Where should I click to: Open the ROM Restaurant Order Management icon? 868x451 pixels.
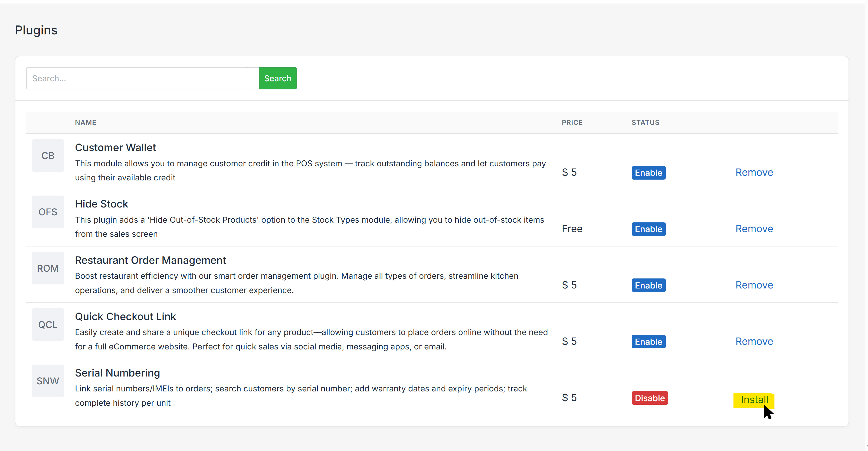coord(48,268)
